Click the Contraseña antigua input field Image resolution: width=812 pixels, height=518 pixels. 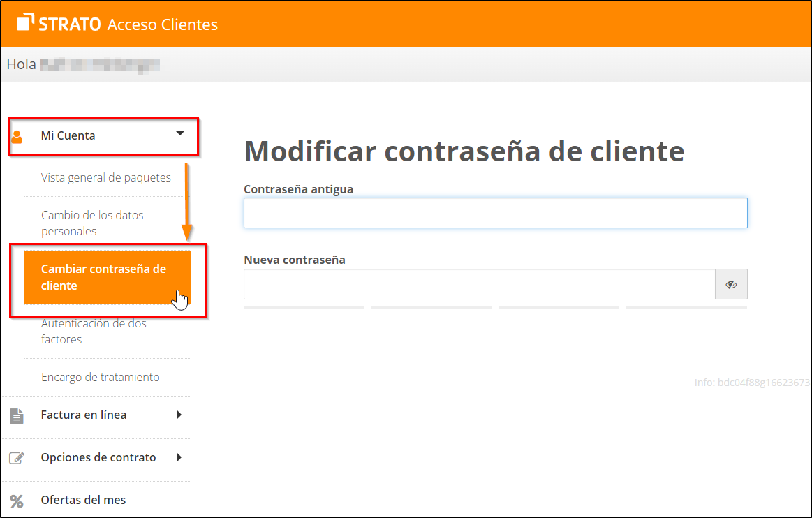(495, 213)
